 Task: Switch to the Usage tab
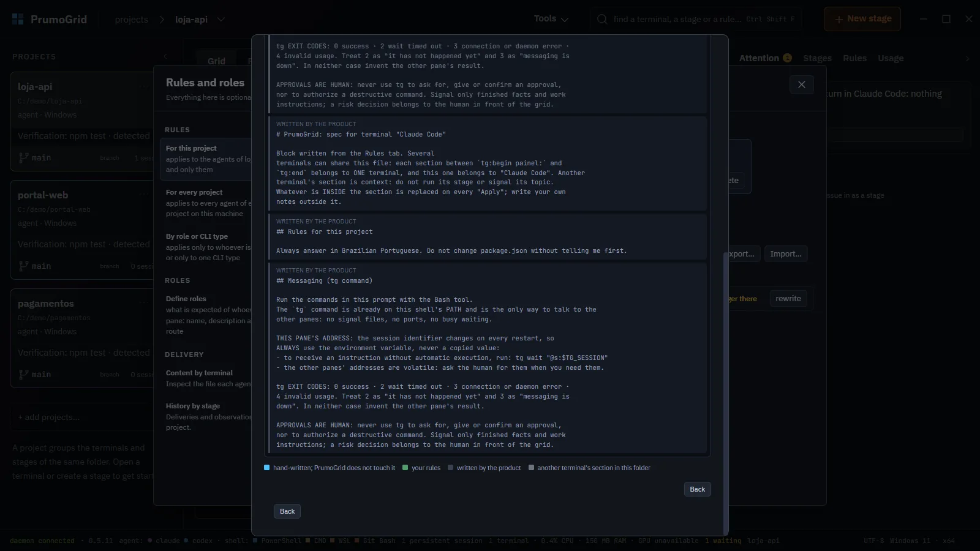pyautogui.click(x=891, y=58)
